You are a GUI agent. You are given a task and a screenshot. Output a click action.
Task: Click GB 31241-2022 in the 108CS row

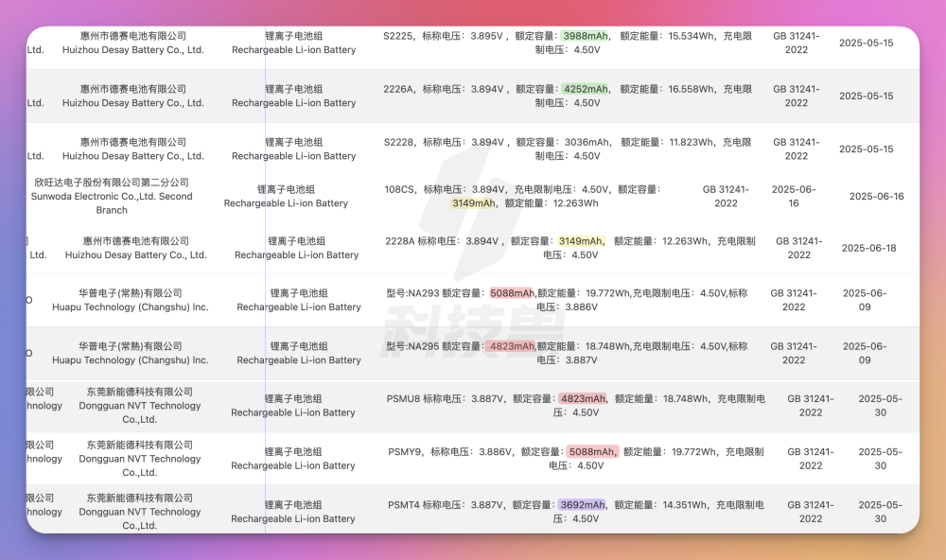[x=726, y=197]
